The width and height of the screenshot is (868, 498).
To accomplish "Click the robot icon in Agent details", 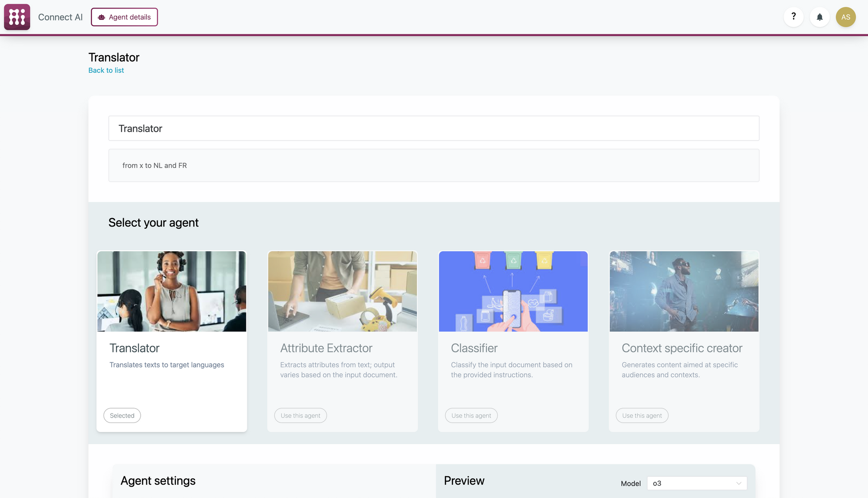I will click(102, 17).
